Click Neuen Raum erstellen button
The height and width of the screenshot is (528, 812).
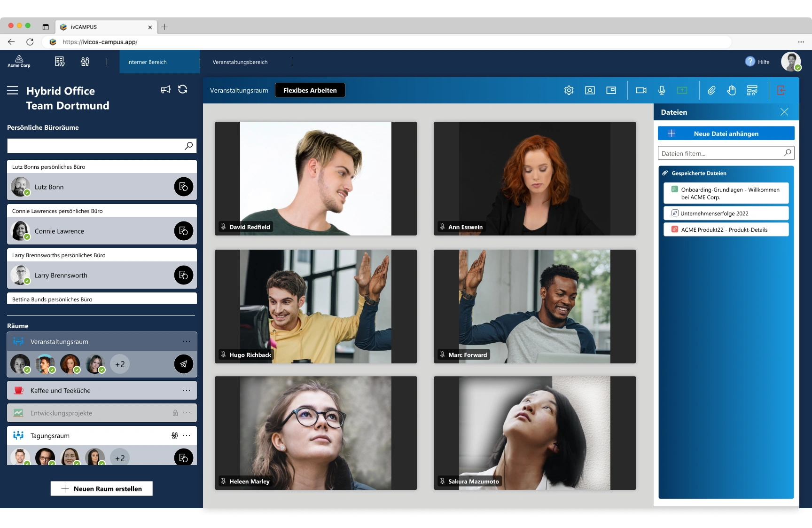(x=101, y=489)
